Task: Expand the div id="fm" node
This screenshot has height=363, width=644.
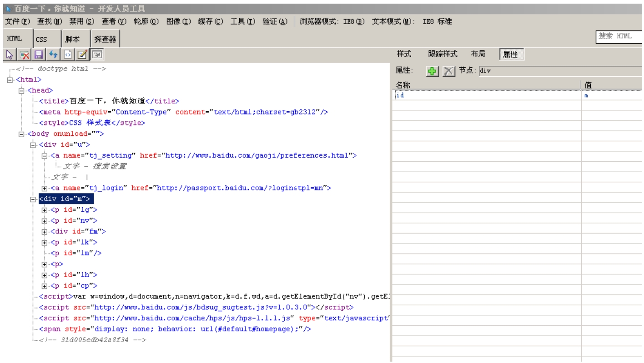Action: 44,232
